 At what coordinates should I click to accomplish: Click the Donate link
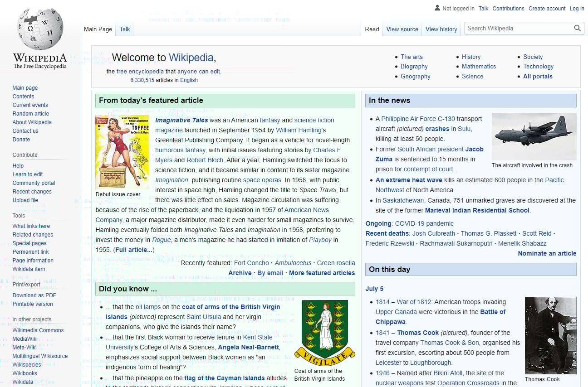21,139
